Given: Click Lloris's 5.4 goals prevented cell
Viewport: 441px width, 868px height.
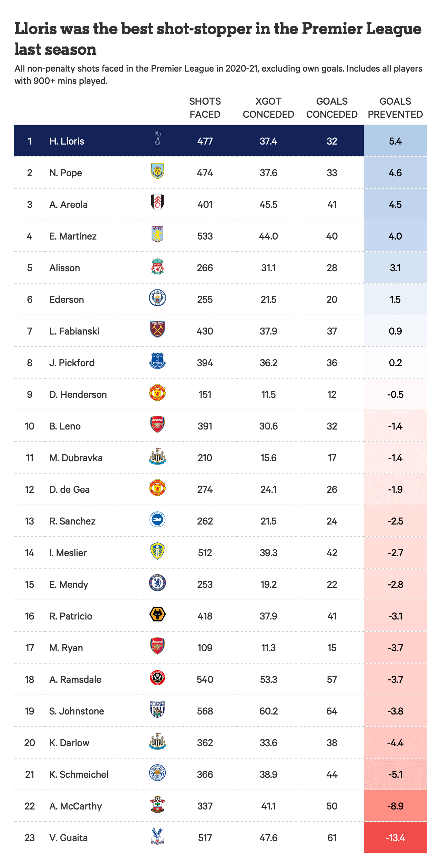Looking at the screenshot, I should point(395,141).
